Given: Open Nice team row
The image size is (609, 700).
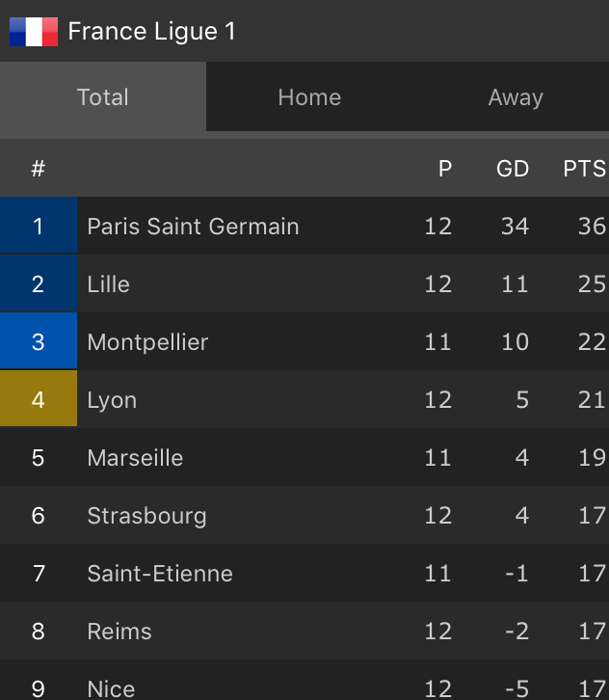Looking at the screenshot, I should point(111,688).
